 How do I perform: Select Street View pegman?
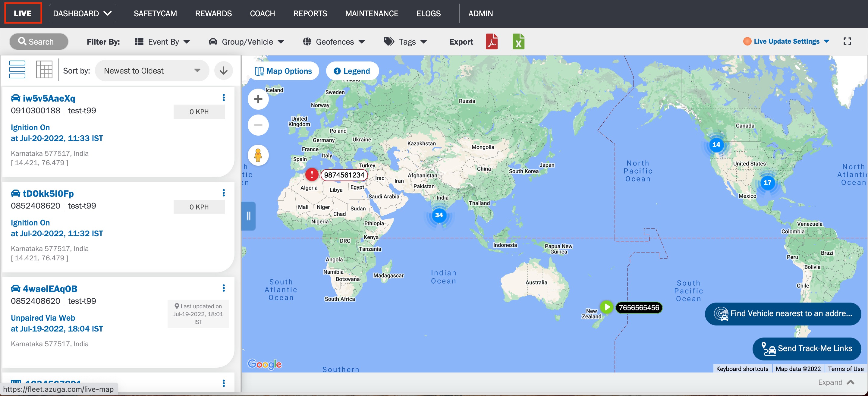click(x=258, y=156)
